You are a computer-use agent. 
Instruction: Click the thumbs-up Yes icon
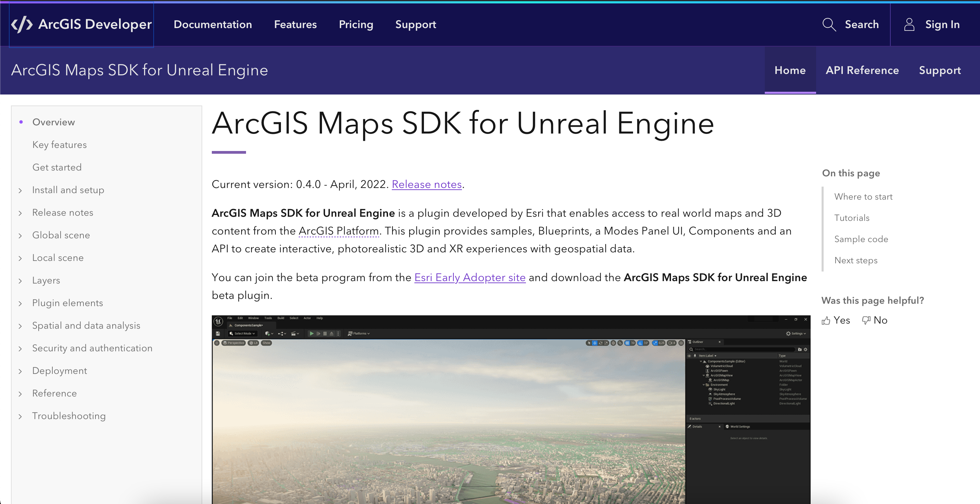tap(826, 320)
